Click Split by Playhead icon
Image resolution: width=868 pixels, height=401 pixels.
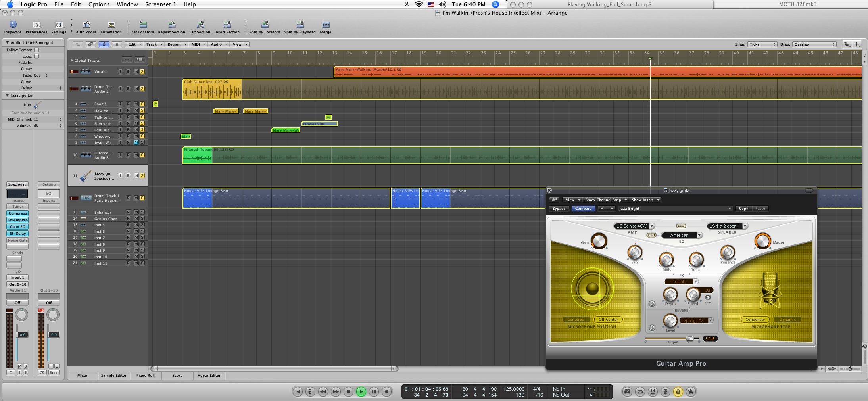pos(300,25)
